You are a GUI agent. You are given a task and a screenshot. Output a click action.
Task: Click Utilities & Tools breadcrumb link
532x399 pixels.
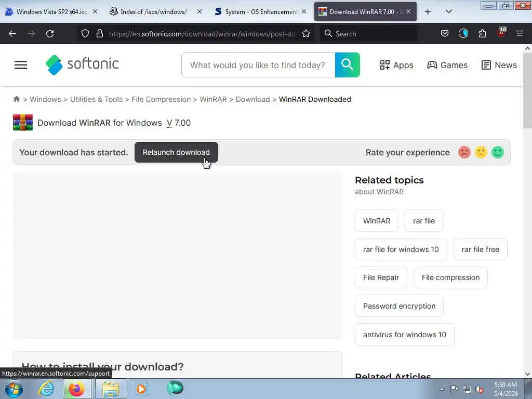pyautogui.click(x=96, y=99)
